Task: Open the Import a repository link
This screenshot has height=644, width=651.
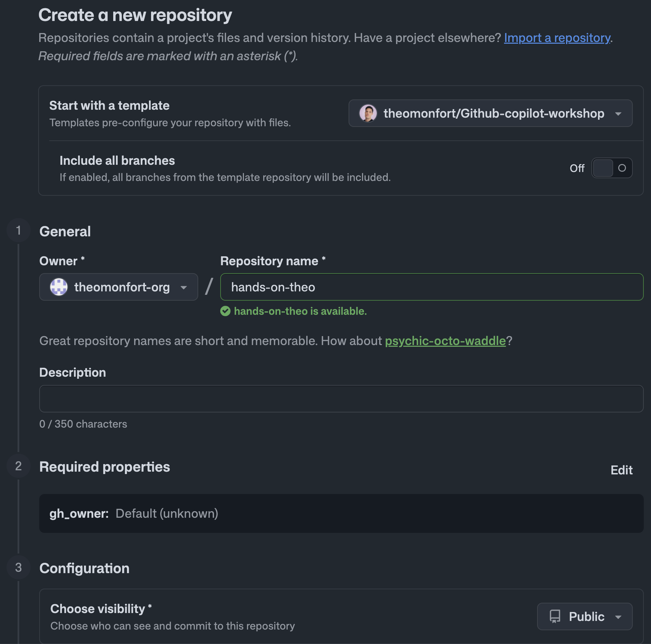Action: click(x=557, y=37)
